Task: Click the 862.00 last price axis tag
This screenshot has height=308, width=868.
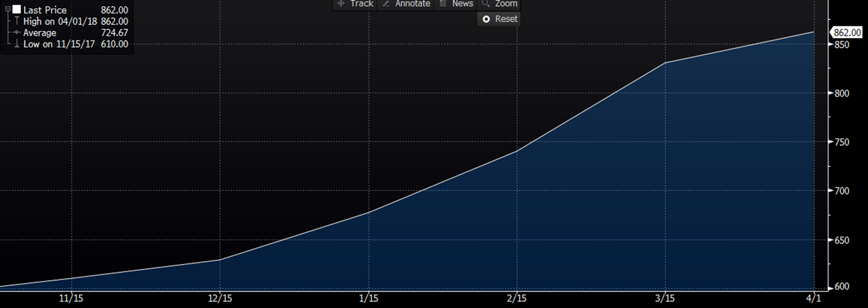Action: [x=847, y=33]
